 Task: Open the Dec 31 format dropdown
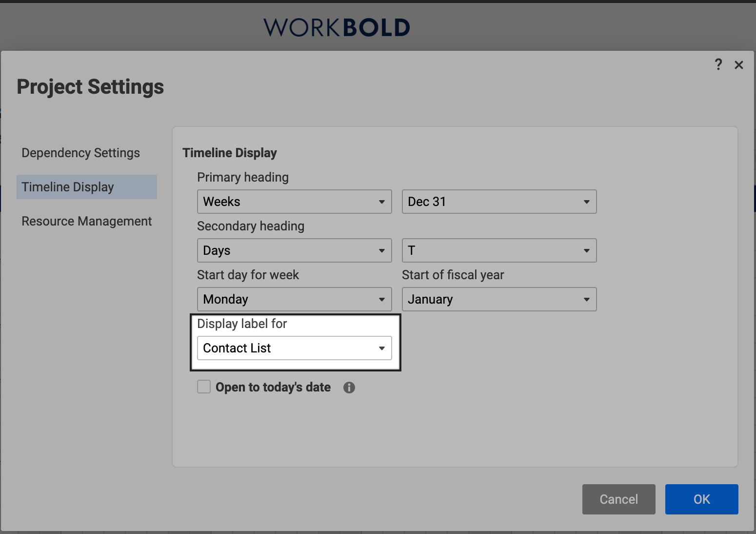point(499,202)
